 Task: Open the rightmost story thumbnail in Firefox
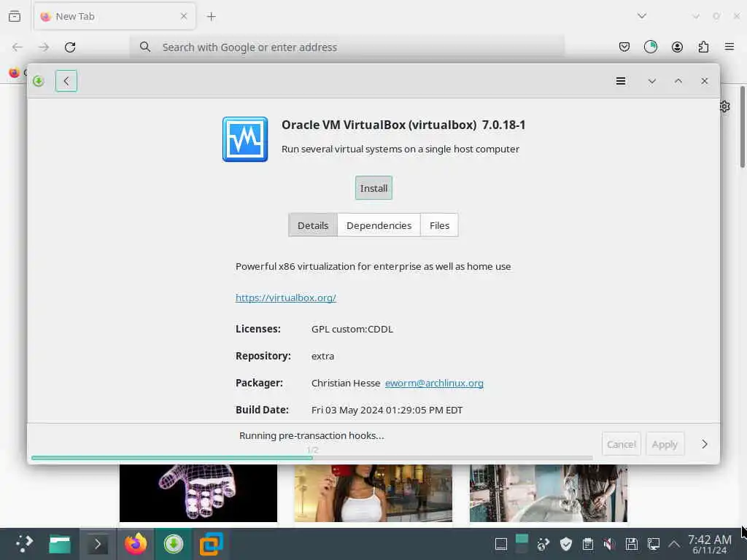pos(549,494)
